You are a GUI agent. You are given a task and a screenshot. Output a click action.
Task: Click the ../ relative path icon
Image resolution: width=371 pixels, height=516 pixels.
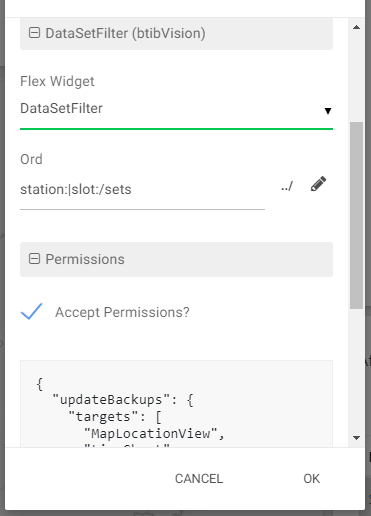coord(287,186)
